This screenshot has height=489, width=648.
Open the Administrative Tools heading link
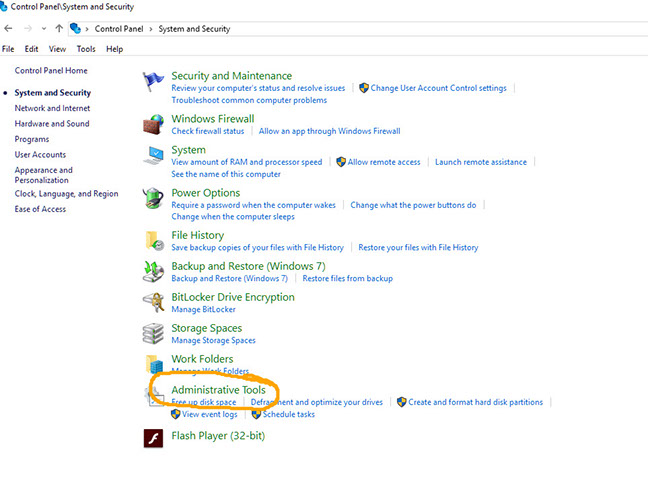218,390
